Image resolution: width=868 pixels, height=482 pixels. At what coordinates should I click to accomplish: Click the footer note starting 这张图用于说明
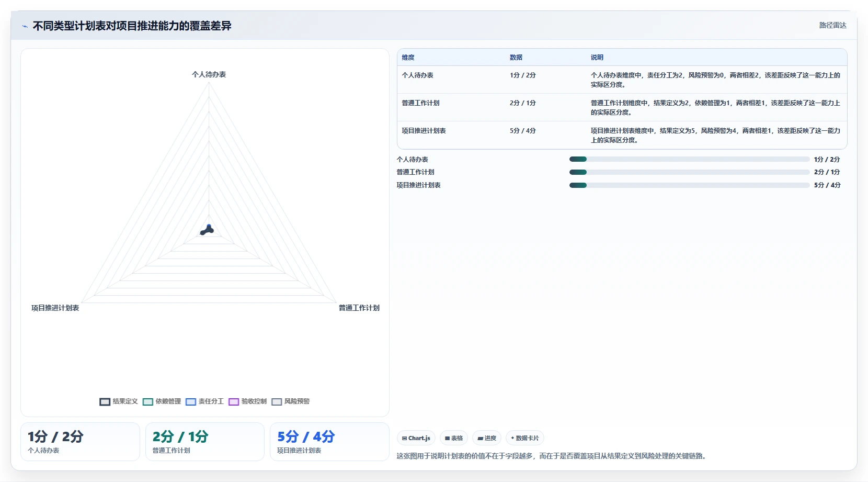(552, 456)
